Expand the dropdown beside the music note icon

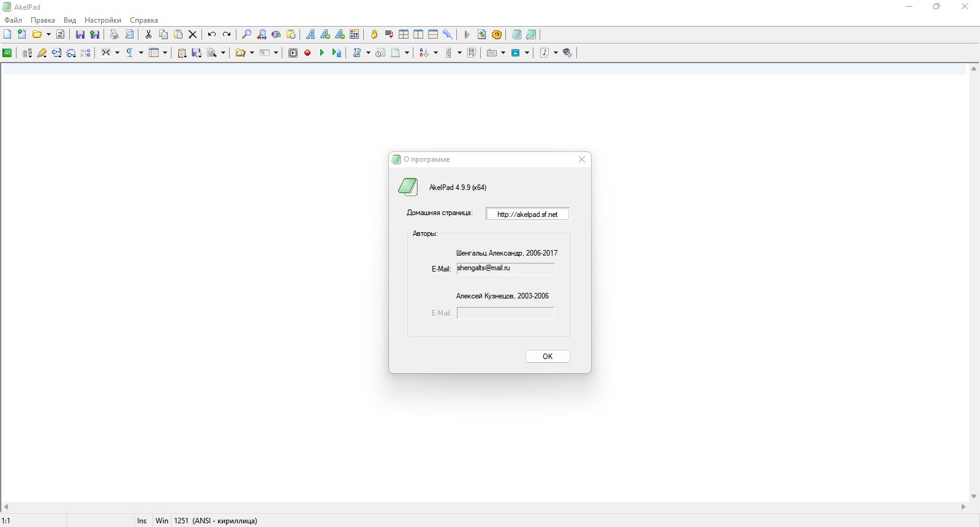[x=556, y=53]
